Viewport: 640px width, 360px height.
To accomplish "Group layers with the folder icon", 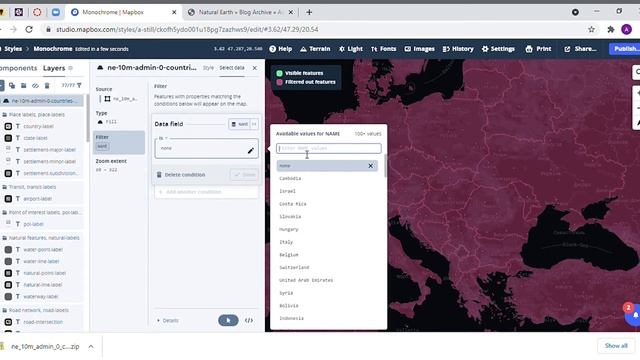I will click(x=24, y=85).
